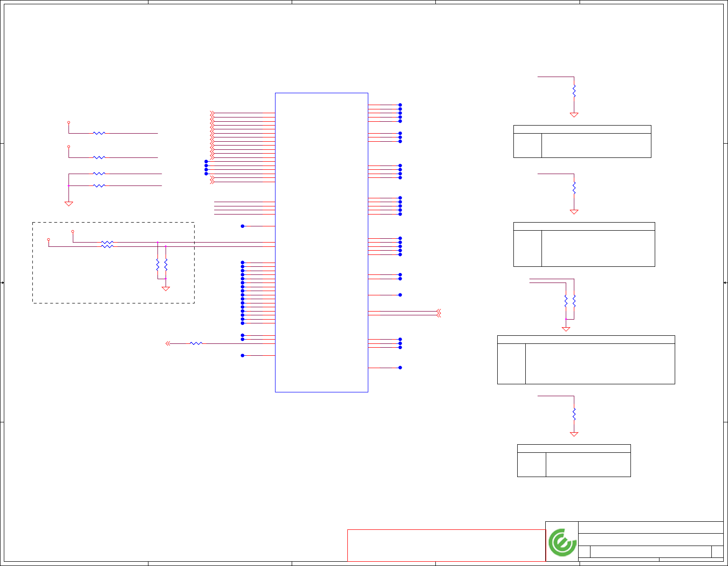Click the double-arrow port left of the lone resistor

coord(167,343)
